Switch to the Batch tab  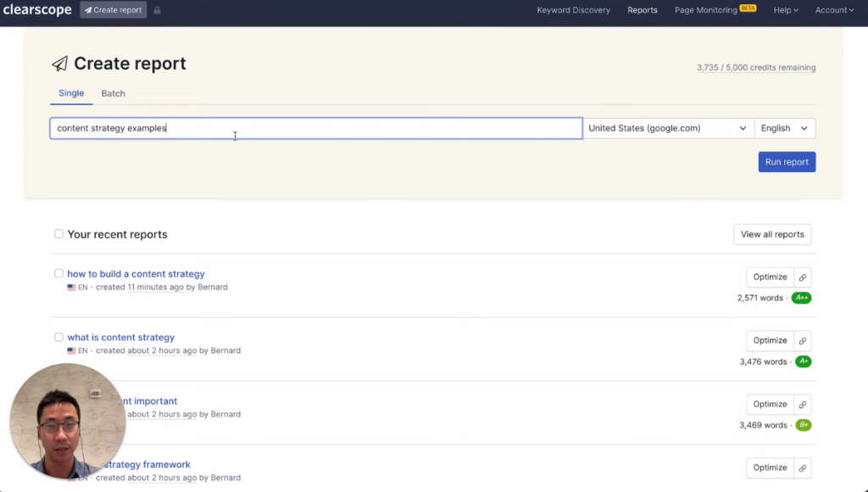pyautogui.click(x=113, y=93)
